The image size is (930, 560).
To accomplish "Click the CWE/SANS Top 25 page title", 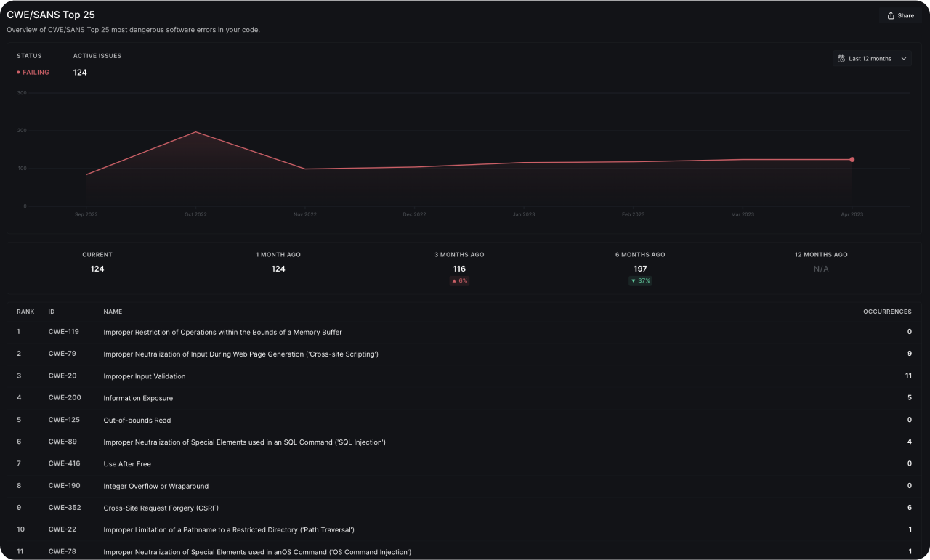I will click(51, 15).
